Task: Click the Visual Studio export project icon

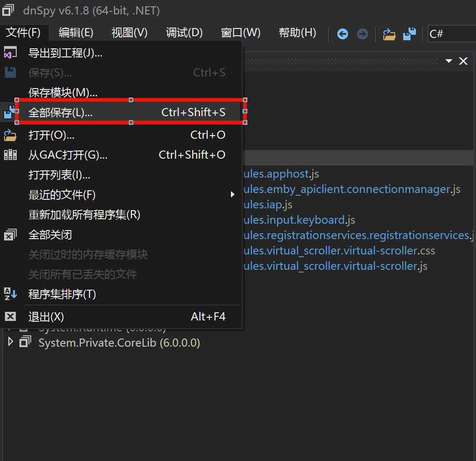Action: 10,53
